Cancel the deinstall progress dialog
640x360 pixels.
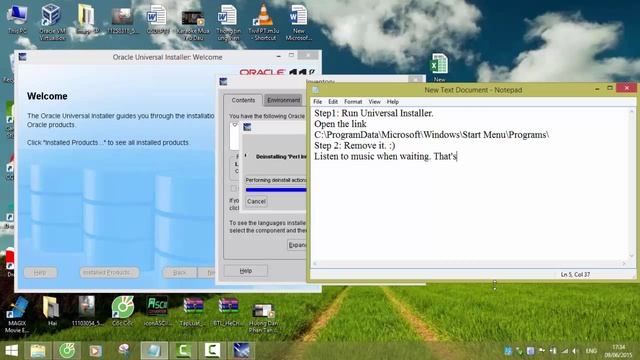pos(256,201)
